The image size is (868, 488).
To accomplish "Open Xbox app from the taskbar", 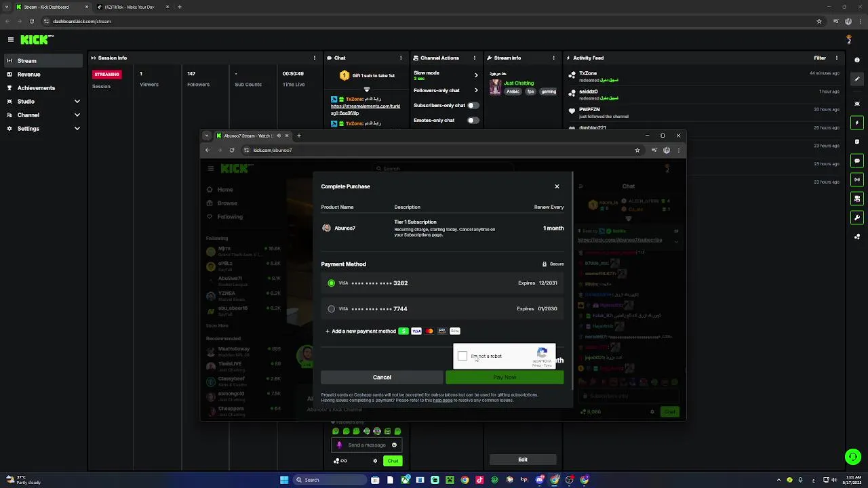I will (x=405, y=480).
